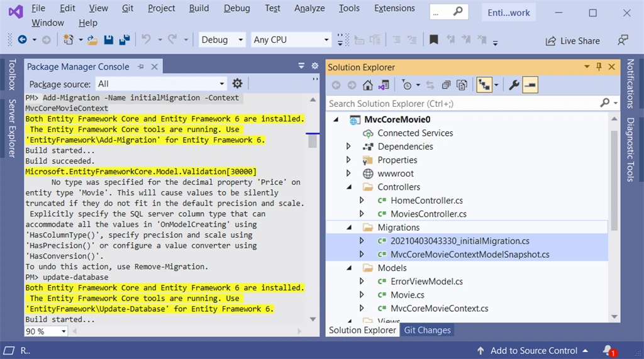This screenshot has width=644, height=359.
Task: Click Collapse All icon in Solution Explorer
Action: click(446, 85)
